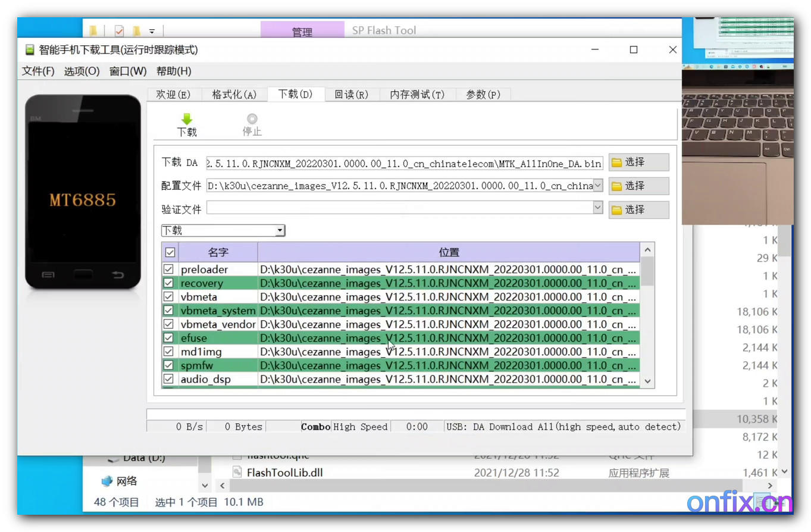Screen dimensions: 811x532
Task: Click the partition list scroll-down arrow
Action: point(647,381)
